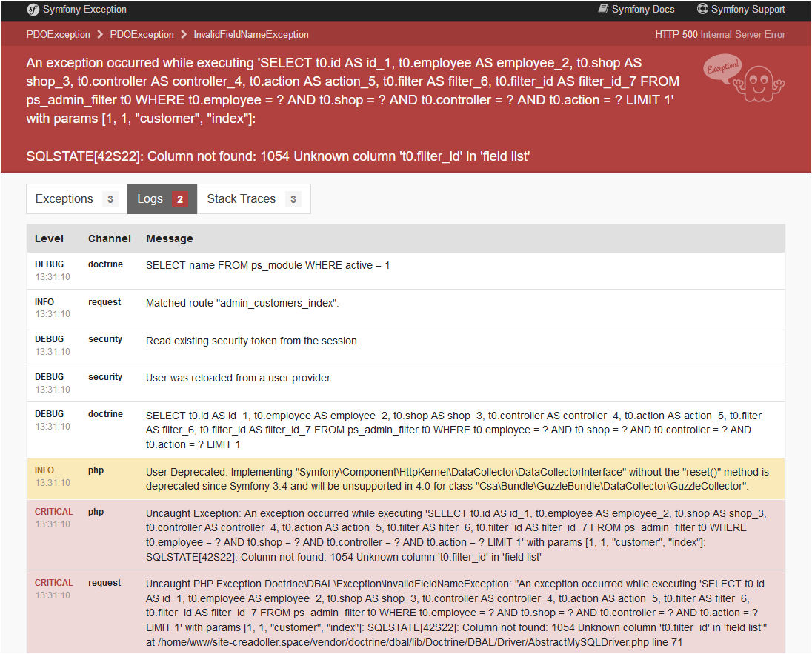Select the 'User Deprecated' php log message
Image resolution: width=812 pixels, height=654 pixels.
point(457,479)
